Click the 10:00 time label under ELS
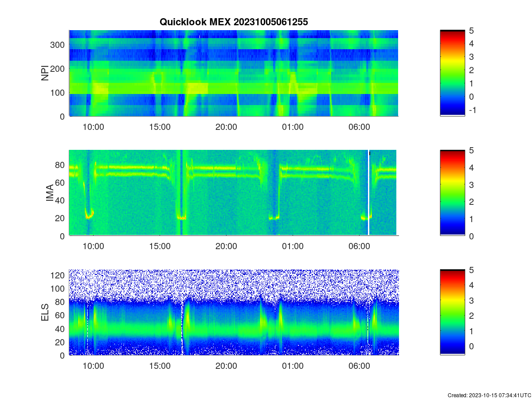Image resolution: width=532 pixels, height=399 pixels. pos(93,366)
